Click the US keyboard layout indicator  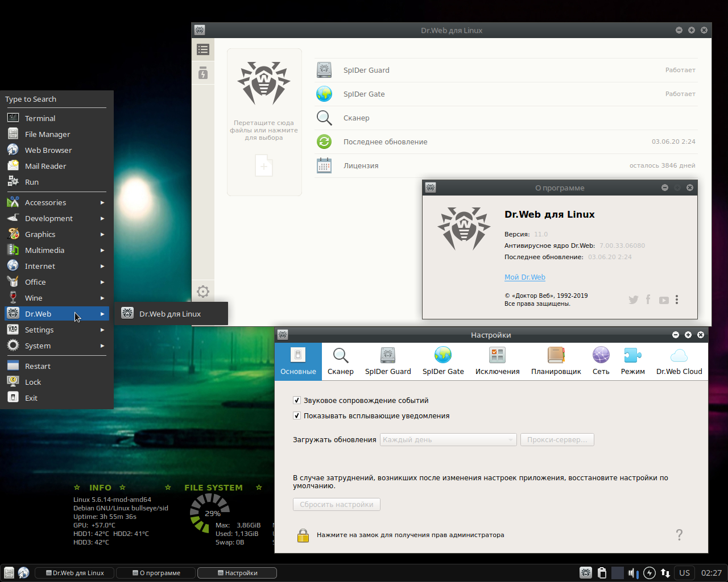[684, 573]
